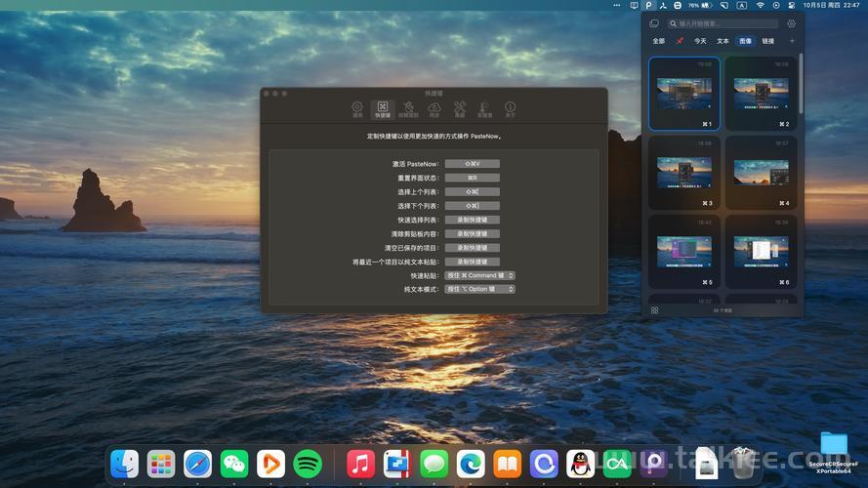Select clipboard image thumbnail labeled ⌘2
The image size is (868, 488).
tap(761, 94)
